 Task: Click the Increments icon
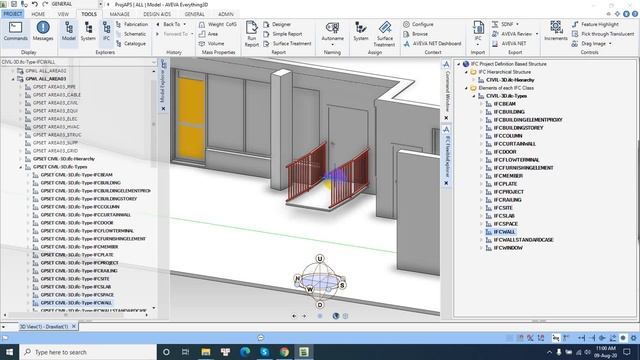[x=556, y=31]
